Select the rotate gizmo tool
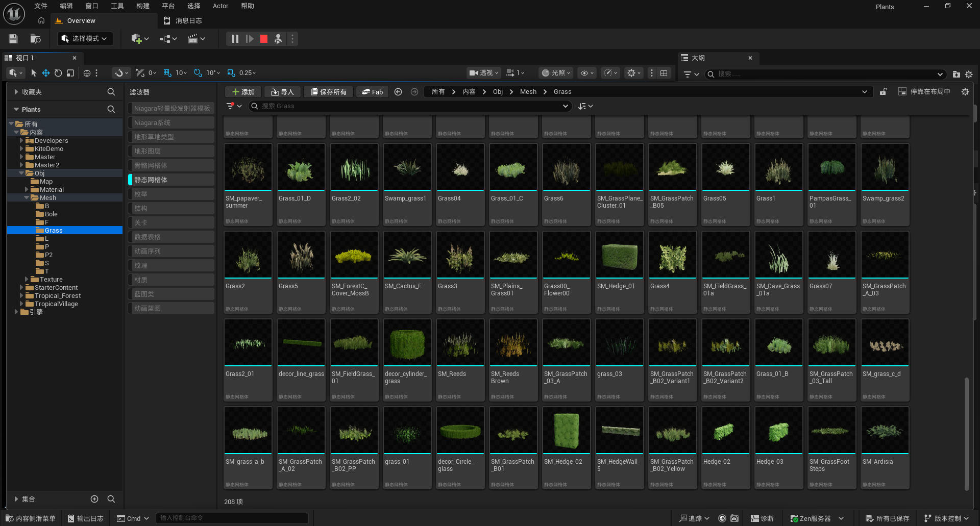Screen dimensions: 980x526 tap(58, 73)
